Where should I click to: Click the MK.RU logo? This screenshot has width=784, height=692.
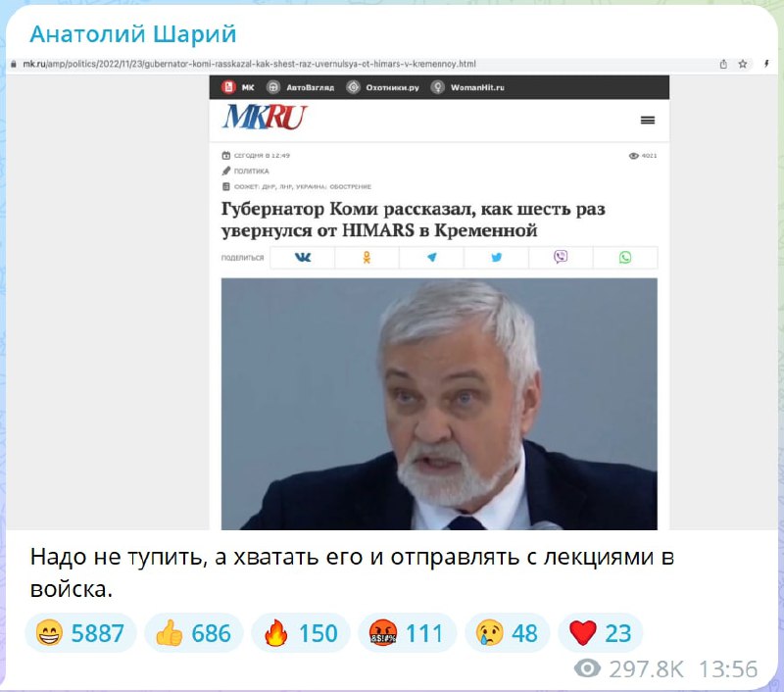265,117
